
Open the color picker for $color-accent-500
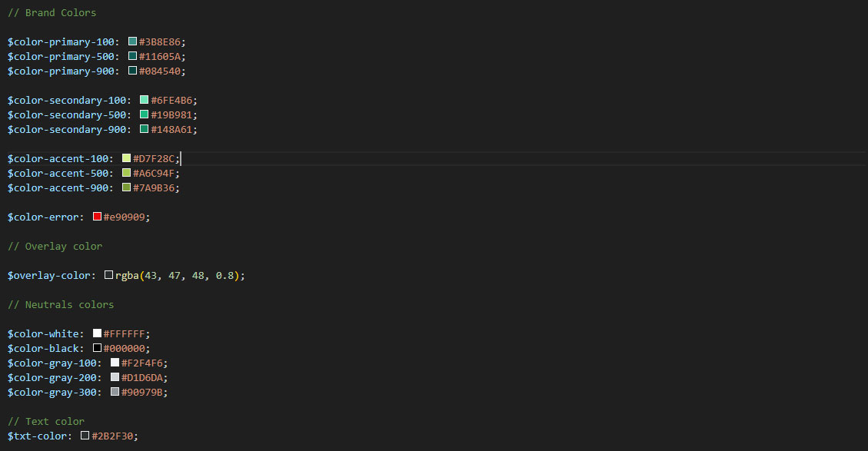(x=127, y=173)
